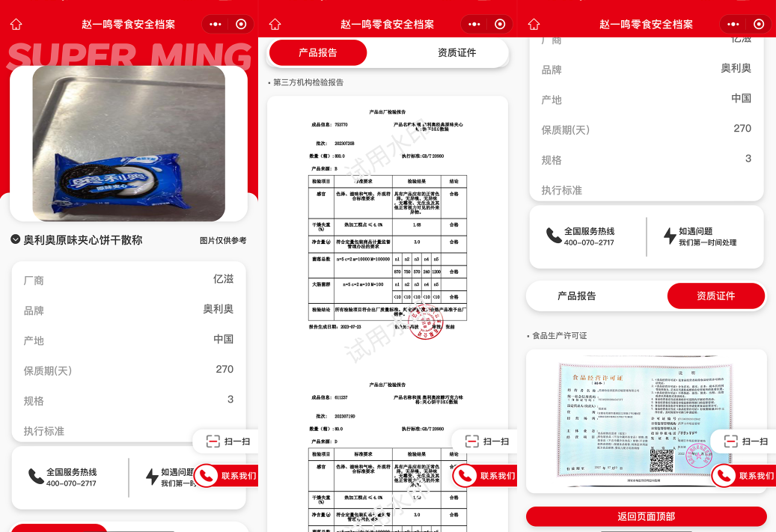Click the lightning icon beside 如遇问题 in the rightmost panel
Screen dimensions: 776x532
(x=670, y=236)
